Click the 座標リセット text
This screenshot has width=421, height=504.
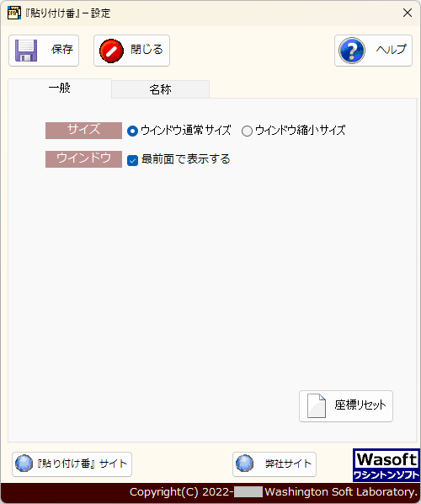point(360,405)
